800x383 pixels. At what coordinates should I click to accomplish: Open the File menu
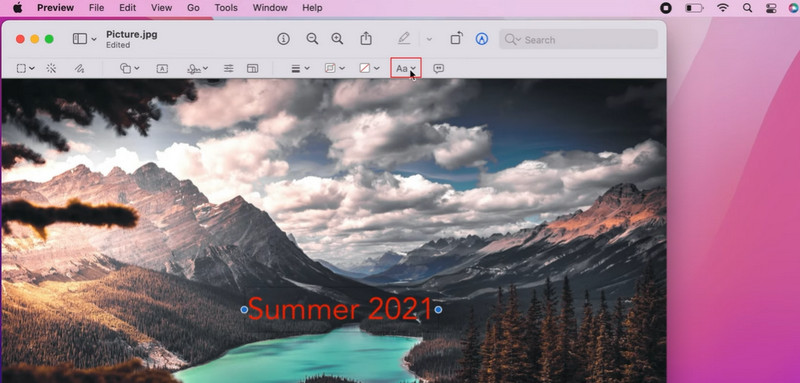96,8
